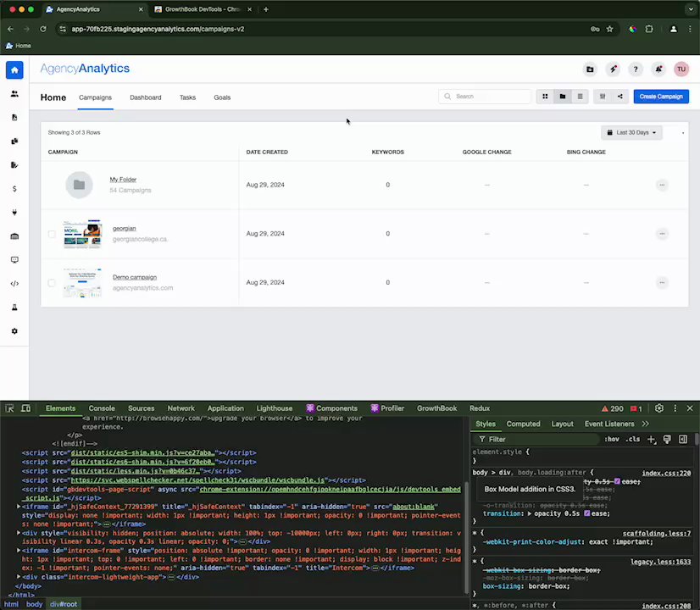Toggle the :hov element state button
Image resolution: width=700 pixels, height=610 pixels.
coord(612,439)
